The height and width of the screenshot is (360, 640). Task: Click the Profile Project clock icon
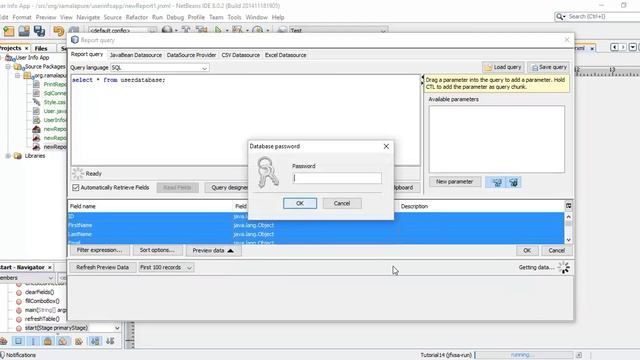tap(258, 30)
